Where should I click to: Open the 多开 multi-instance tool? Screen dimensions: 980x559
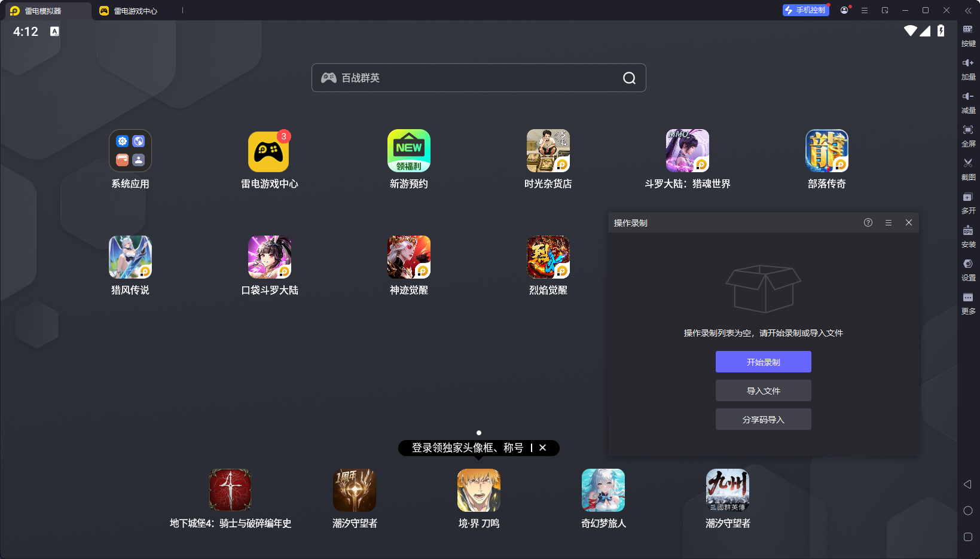tap(968, 203)
